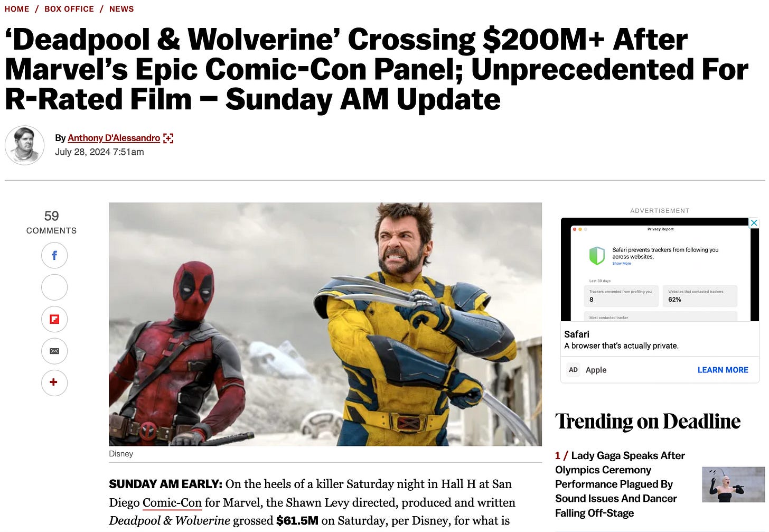Click LEARN MORE in the Apple ad
The image size is (769, 532).
(x=723, y=370)
